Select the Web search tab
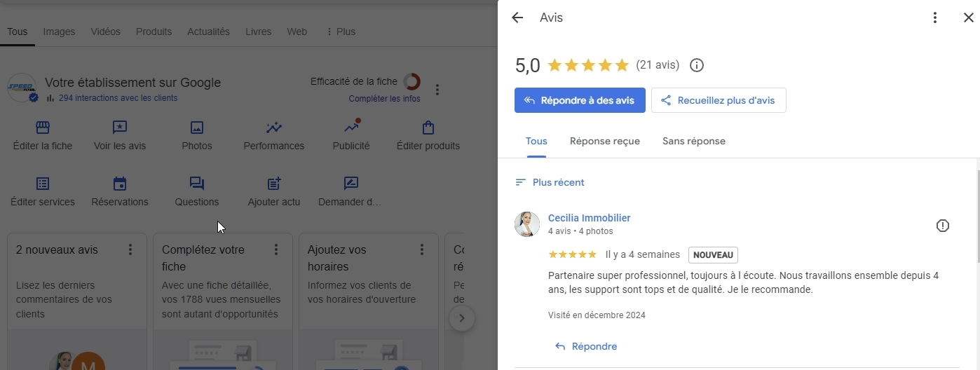 pyautogui.click(x=297, y=32)
